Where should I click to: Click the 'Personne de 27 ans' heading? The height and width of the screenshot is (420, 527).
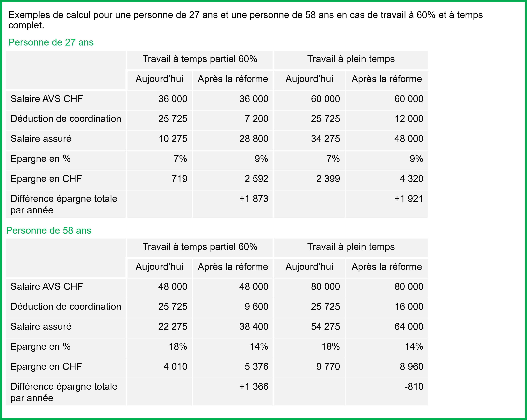[x=51, y=42]
